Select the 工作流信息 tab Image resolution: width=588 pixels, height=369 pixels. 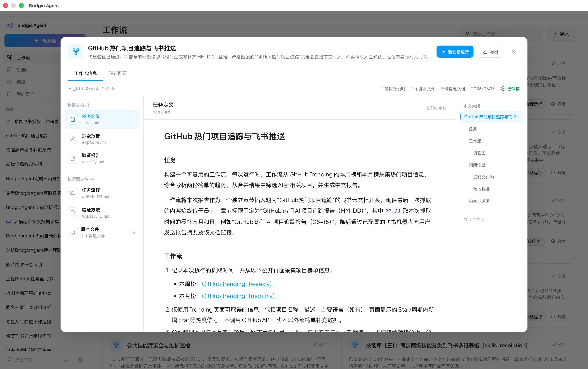[x=86, y=73]
